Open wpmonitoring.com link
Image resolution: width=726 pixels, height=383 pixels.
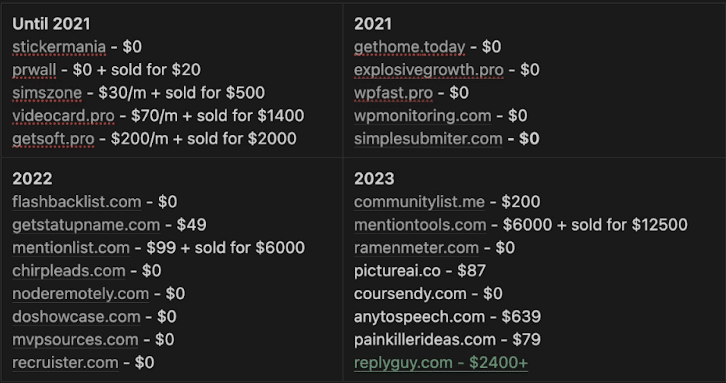pos(422,116)
